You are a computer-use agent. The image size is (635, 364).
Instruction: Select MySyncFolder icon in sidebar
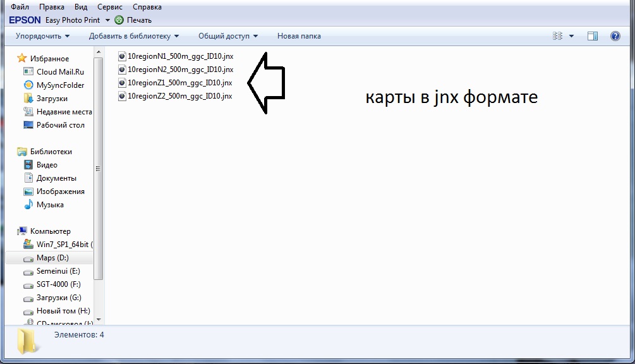(x=28, y=85)
